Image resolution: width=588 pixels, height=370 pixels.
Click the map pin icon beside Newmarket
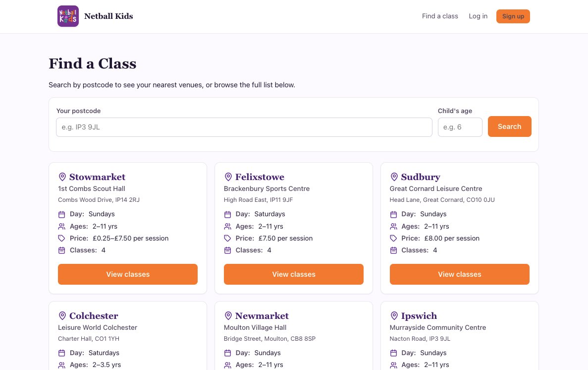point(228,315)
